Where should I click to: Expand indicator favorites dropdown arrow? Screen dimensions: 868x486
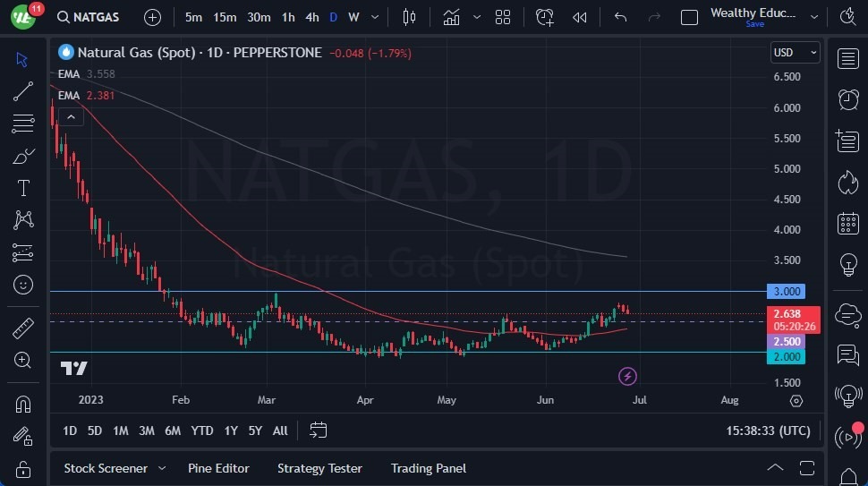click(477, 17)
